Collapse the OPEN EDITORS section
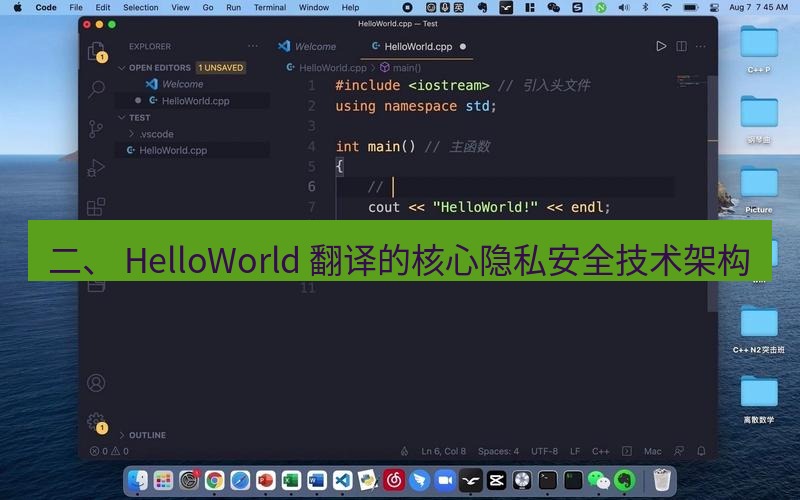The width and height of the screenshot is (800, 500). 121,67
